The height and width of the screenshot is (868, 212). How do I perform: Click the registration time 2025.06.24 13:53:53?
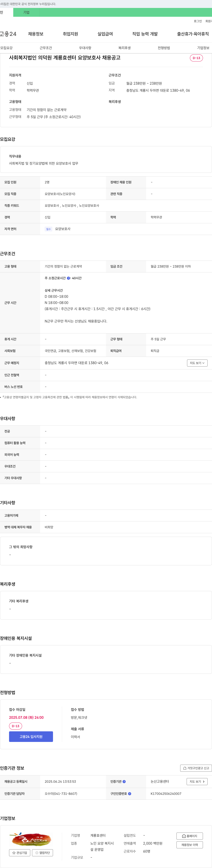tap(60, 781)
